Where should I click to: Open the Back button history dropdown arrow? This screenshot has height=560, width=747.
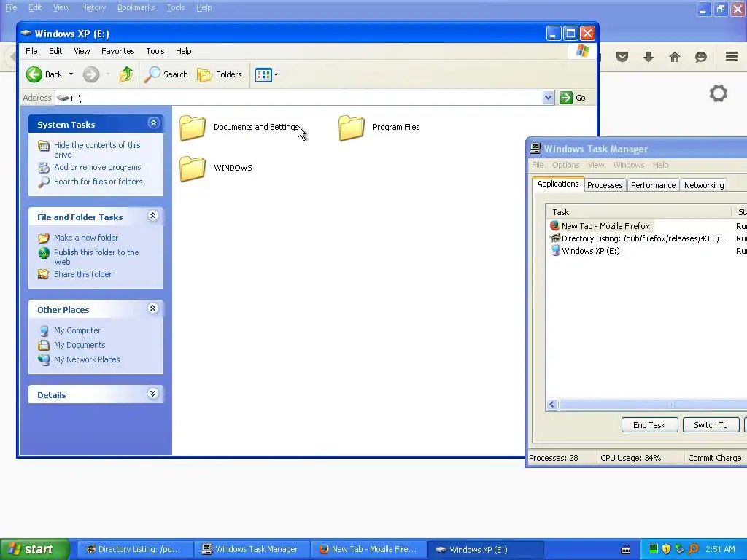(71, 74)
